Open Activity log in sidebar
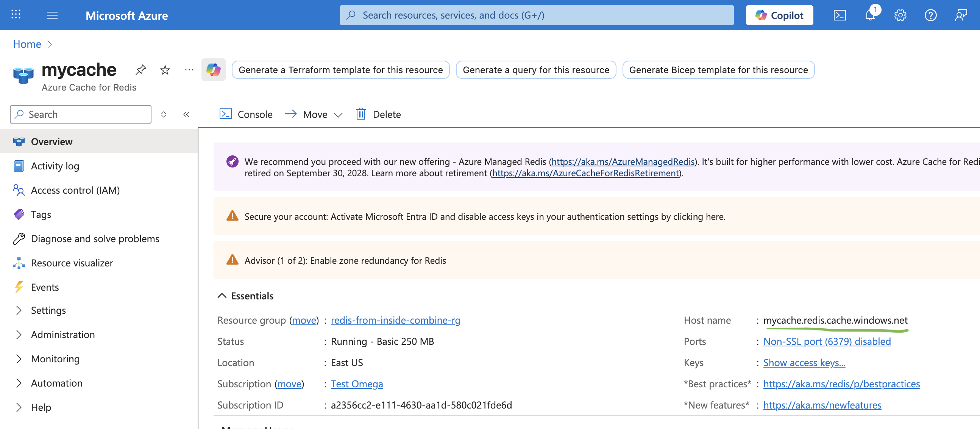Screen dimensions: 980x429 55,166
